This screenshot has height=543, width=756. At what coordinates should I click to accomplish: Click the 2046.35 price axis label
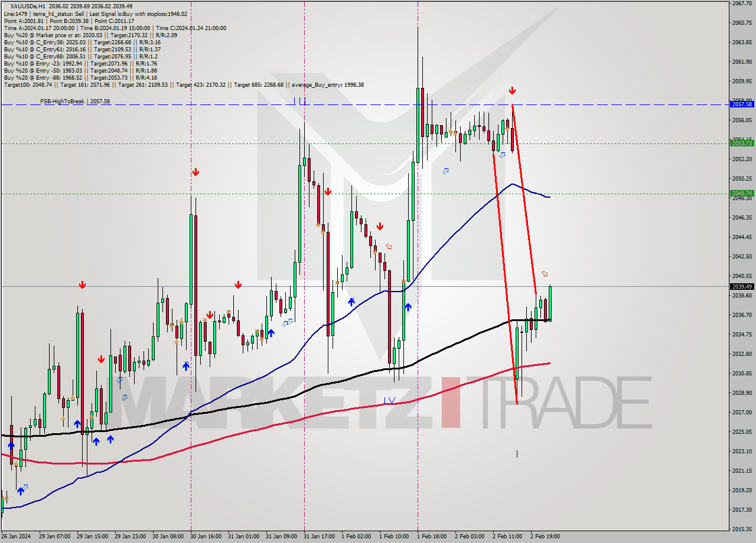[x=742, y=217]
